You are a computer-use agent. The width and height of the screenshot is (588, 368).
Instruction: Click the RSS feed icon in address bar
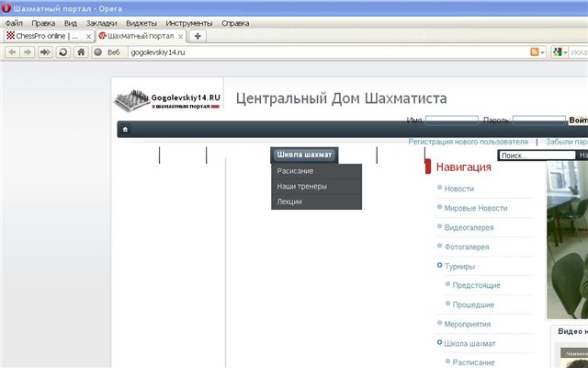534,52
